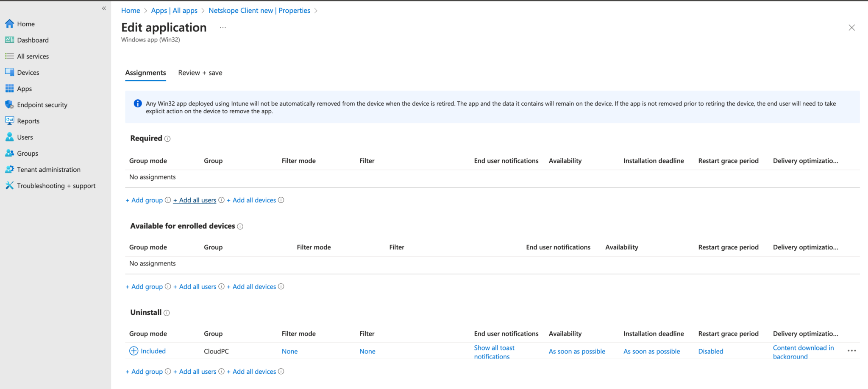The image size is (868, 389).
Task: Open the Home section in the sidebar
Action: (25, 24)
